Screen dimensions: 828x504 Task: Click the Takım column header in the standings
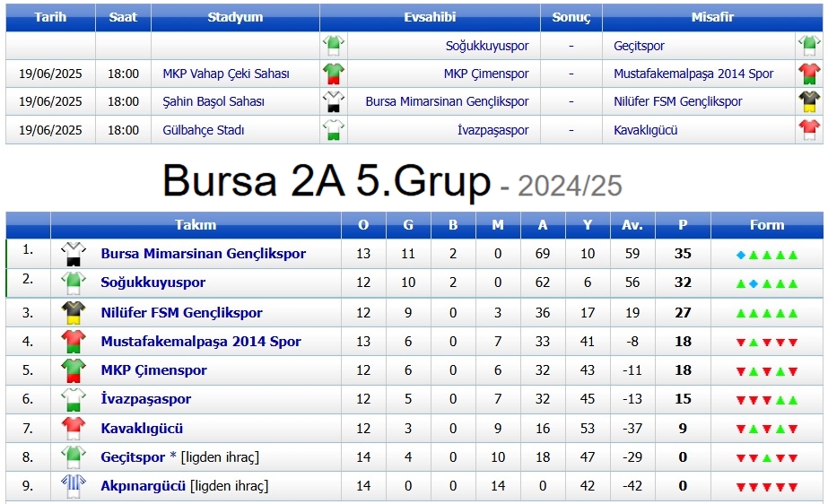pyautogui.click(x=196, y=225)
